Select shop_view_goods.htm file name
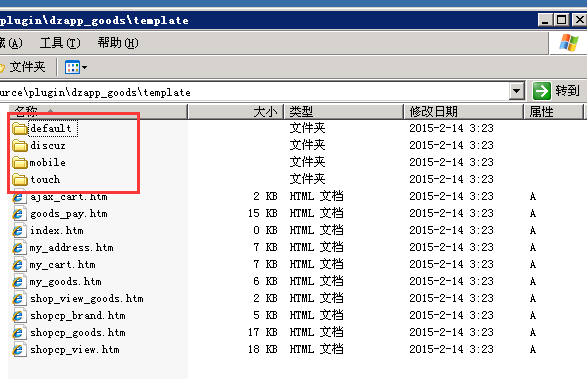This screenshot has width=587, height=379. point(87,299)
